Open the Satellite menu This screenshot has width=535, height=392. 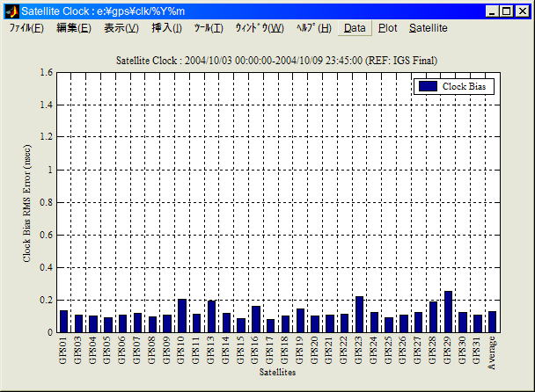point(428,28)
